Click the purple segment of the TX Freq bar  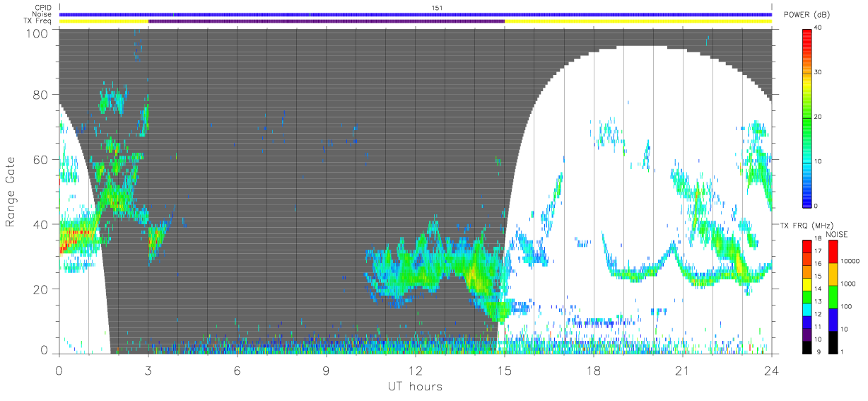326,21
